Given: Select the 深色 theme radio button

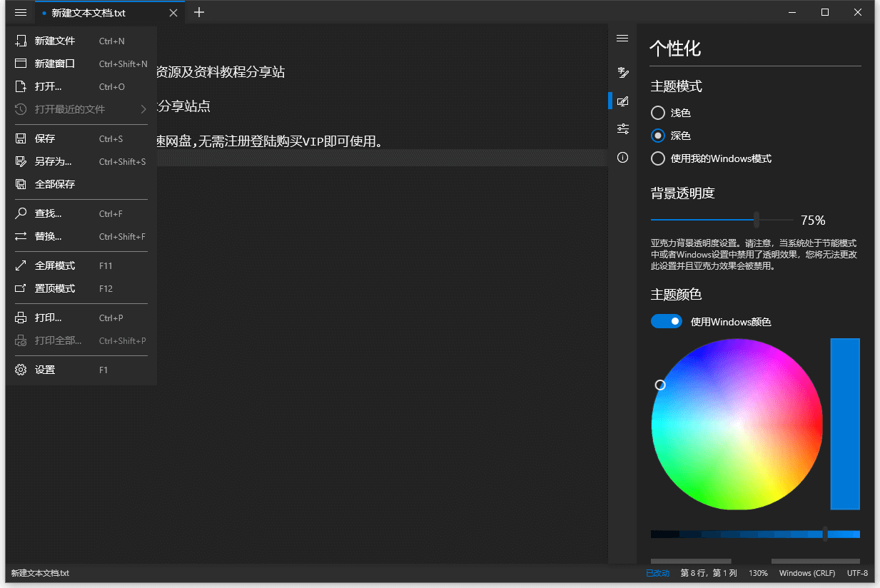Looking at the screenshot, I should pos(658,136).
